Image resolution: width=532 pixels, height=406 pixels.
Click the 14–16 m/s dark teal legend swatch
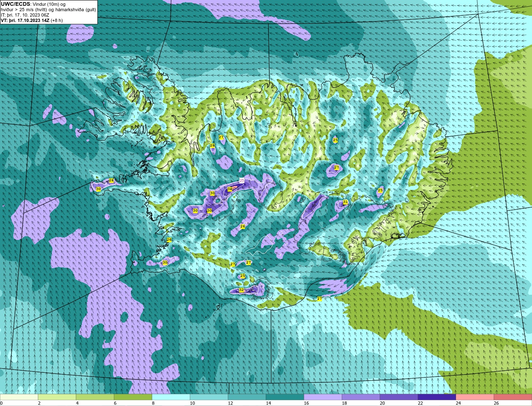(x=285, y=397)
